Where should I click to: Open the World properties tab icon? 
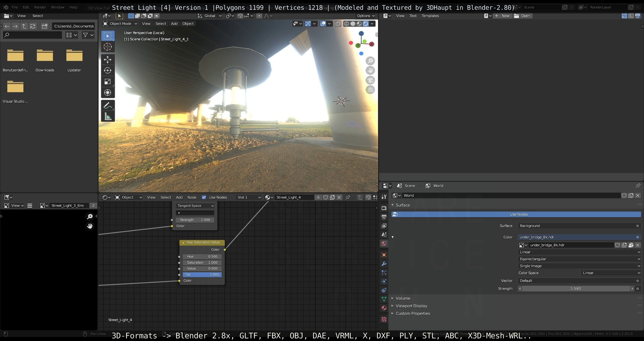[x=384, y=244]
